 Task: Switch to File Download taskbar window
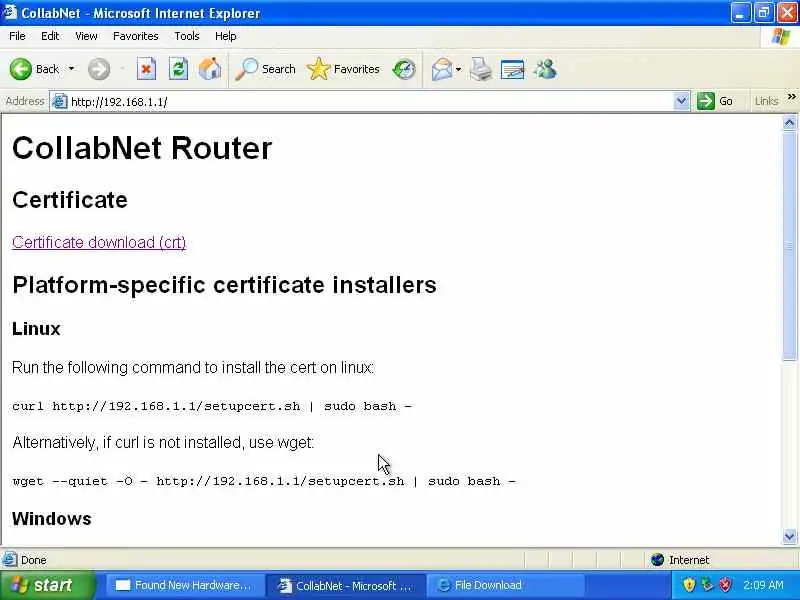(x=505, y=585)
